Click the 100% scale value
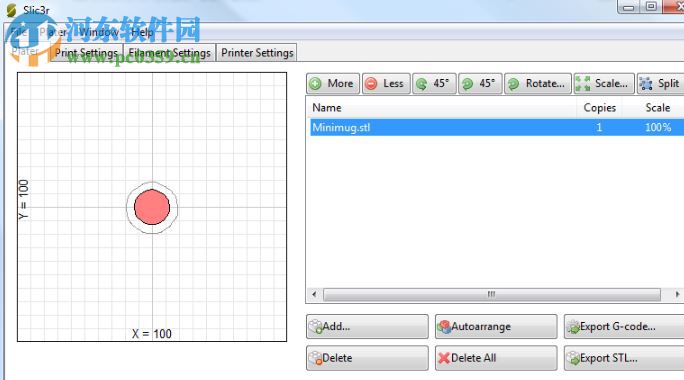The height and width of the screenshot is (380, 684). pos(658,127)
